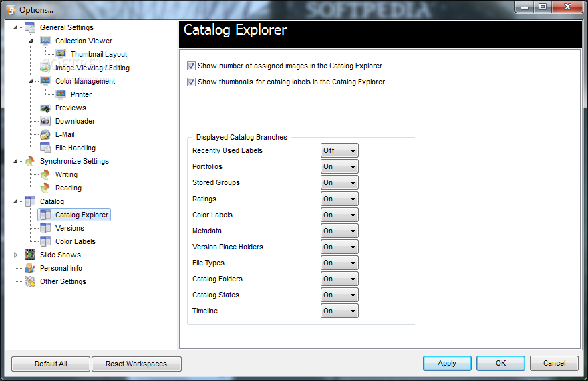Toggle Show number of assigned images checkbox

click(x=191, y=66)
